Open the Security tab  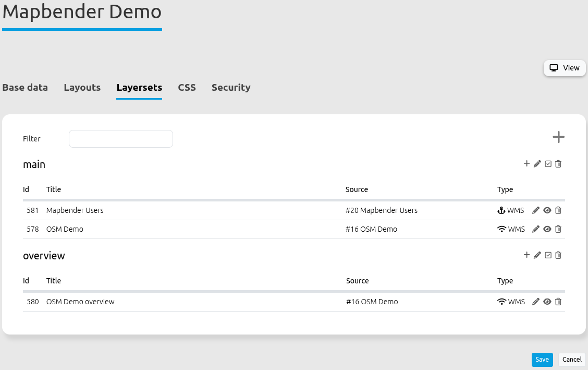pos(231,88)
